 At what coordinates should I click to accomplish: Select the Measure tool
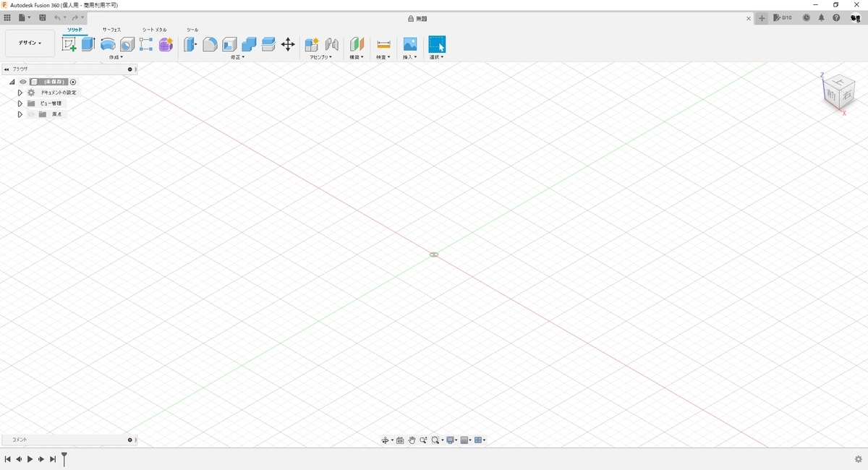[x=383, y=44]
